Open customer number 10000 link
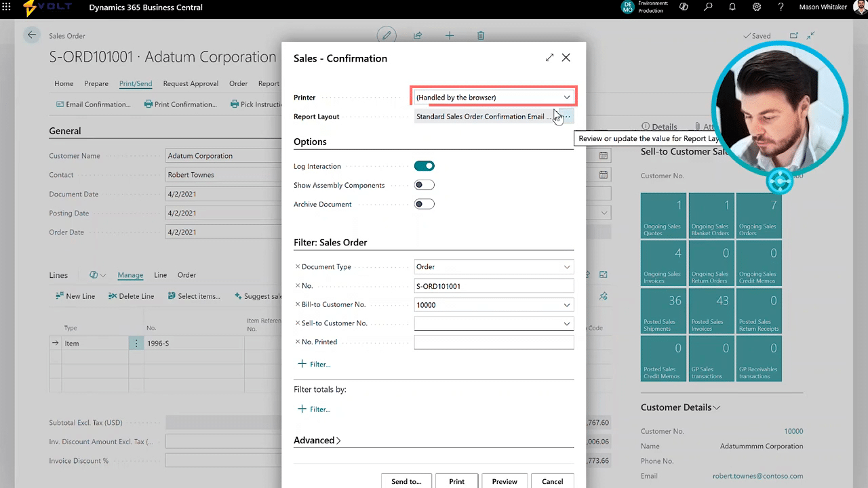Image resolution: width=868 pixels, height=488 pixels. [793, 431]
